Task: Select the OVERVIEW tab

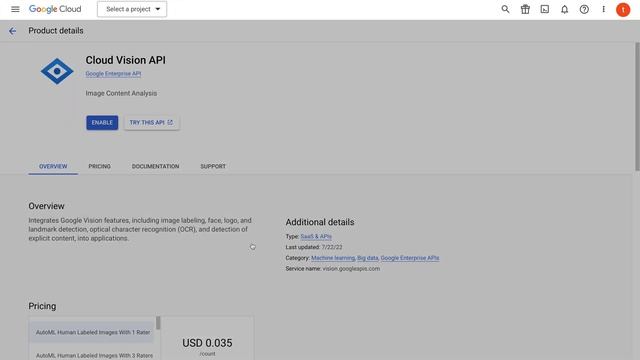Action: pos(53,167)
